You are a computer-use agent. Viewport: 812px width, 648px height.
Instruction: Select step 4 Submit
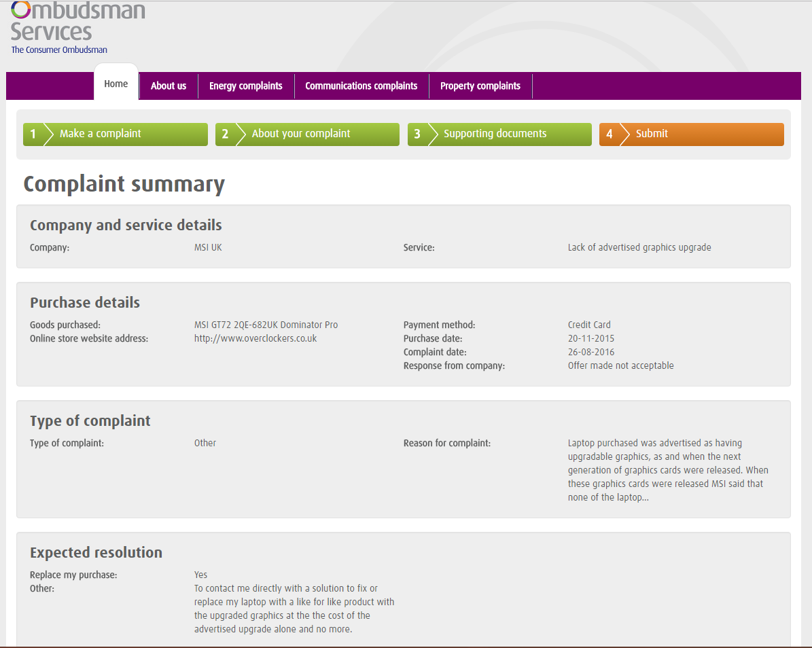pos(691,134)
